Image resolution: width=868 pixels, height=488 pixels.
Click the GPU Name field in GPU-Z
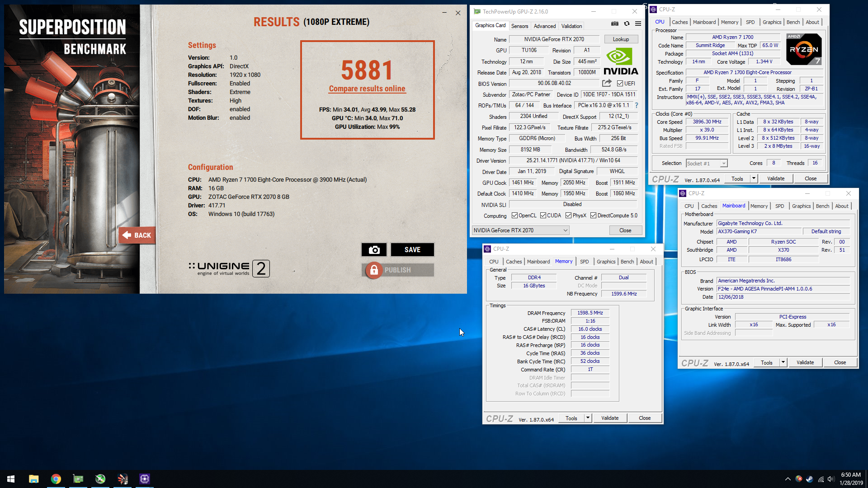(554, 39)
